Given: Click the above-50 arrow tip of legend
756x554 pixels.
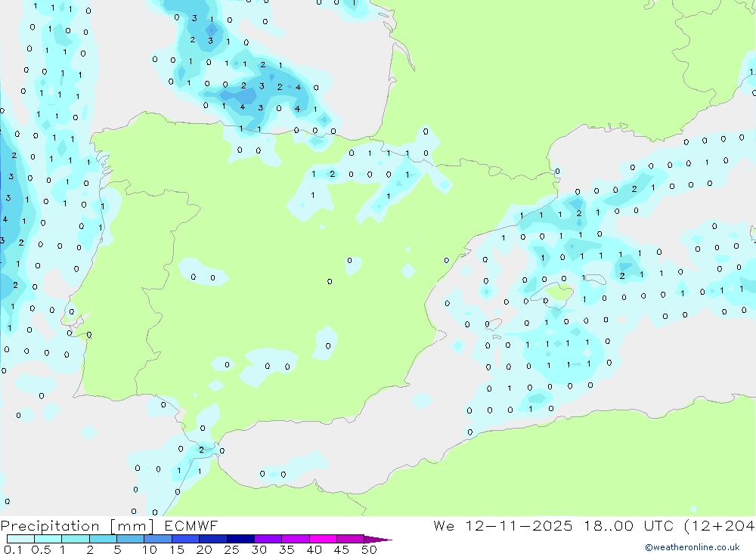Looking at the screenshot, I should click(377, 539).
